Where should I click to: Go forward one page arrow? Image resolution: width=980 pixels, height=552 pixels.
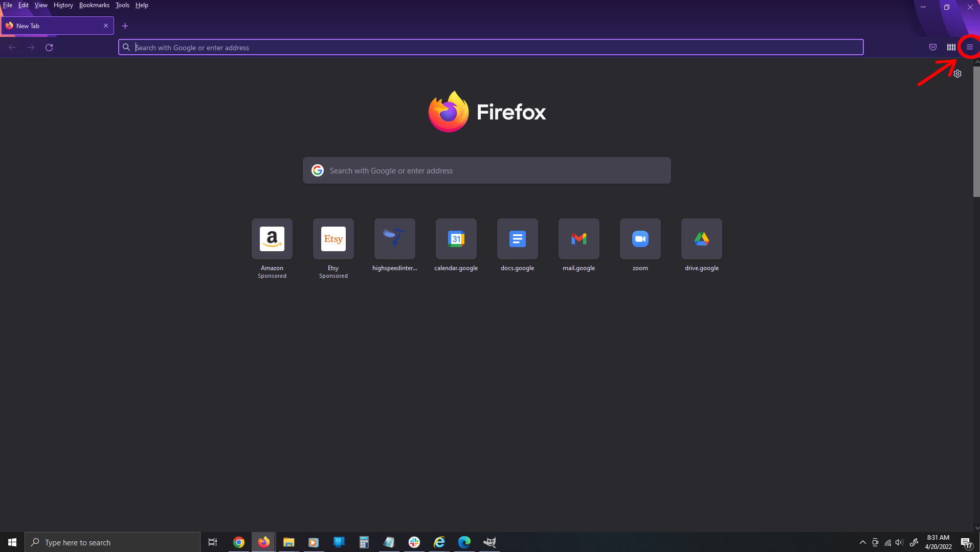(x=31, y=47)
